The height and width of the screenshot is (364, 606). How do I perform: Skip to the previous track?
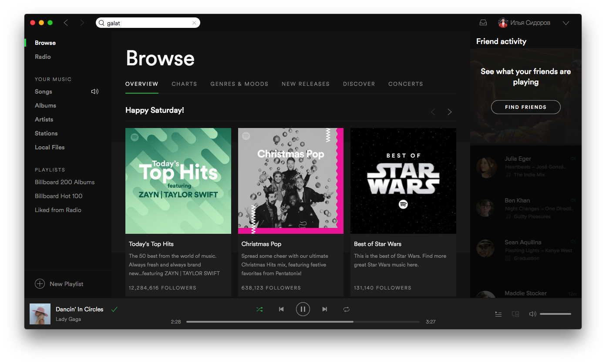pos(281,309)
